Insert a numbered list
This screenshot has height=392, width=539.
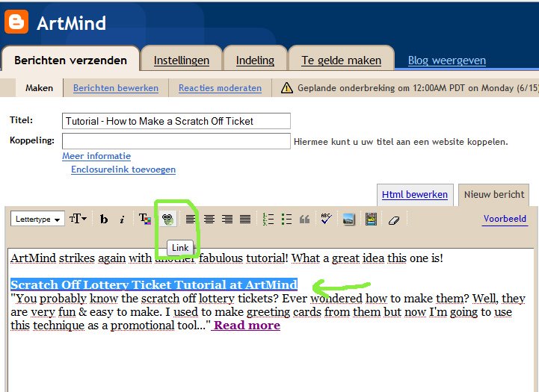click(268, 219)
